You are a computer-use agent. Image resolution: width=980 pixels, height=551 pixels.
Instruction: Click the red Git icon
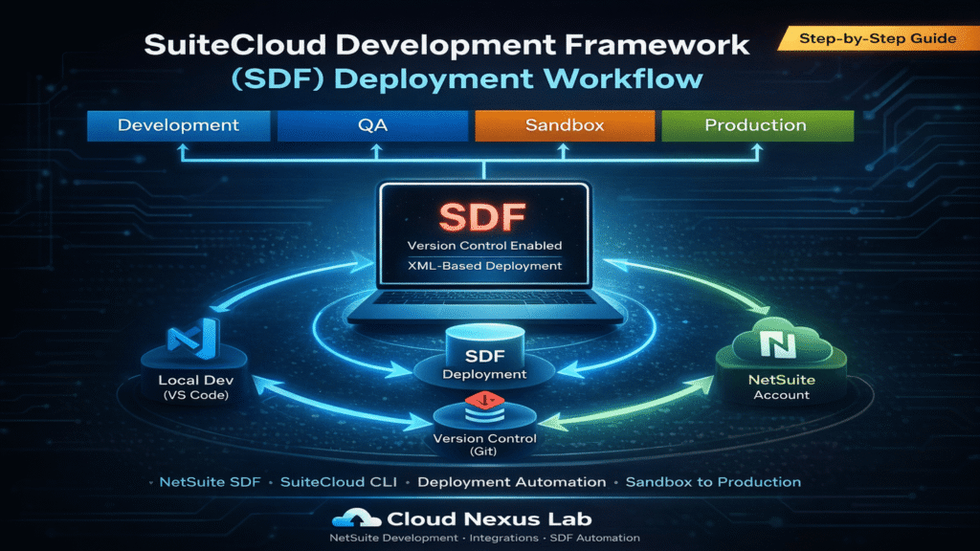[x=484, y=400]
